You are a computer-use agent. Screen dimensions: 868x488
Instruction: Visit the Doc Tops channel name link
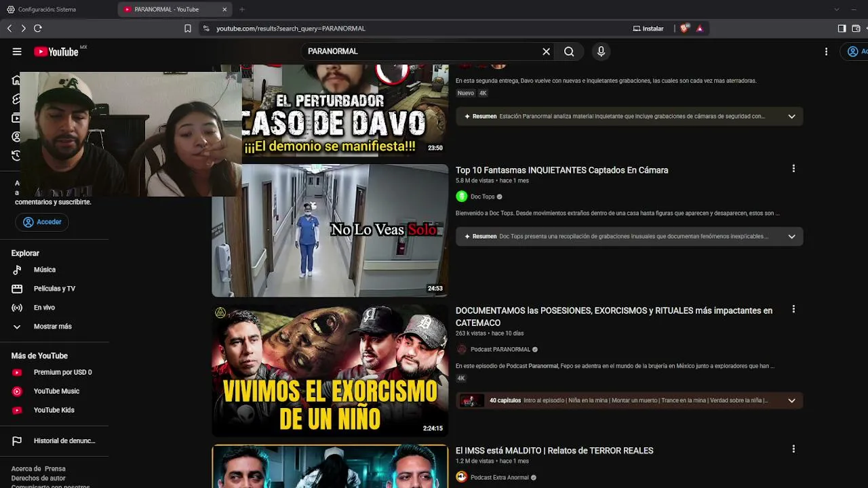483,197
